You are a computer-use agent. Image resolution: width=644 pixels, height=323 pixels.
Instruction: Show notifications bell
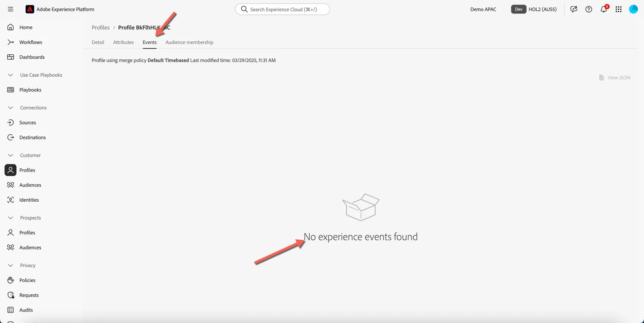coord(604,9)
